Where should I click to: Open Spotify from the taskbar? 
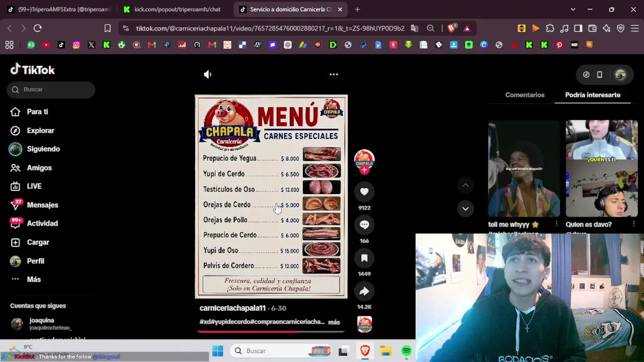click(x=407, y=351)
